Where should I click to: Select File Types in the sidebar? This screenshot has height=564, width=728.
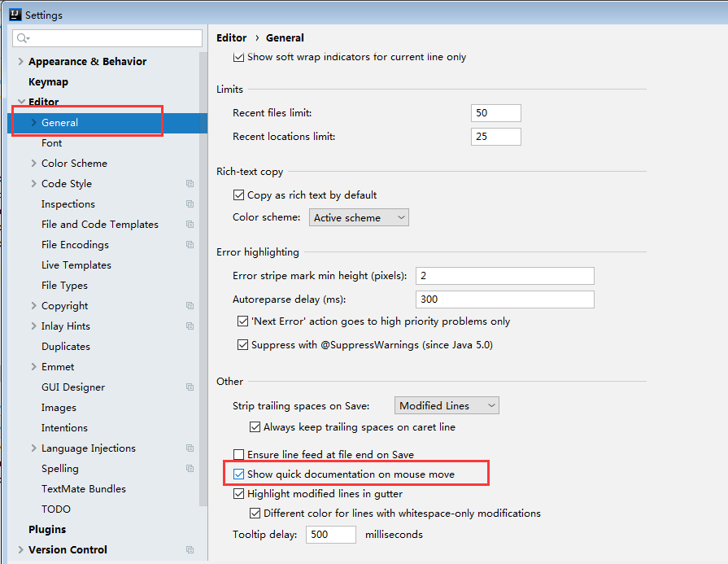pyautogui.click(x=64, y=286)
